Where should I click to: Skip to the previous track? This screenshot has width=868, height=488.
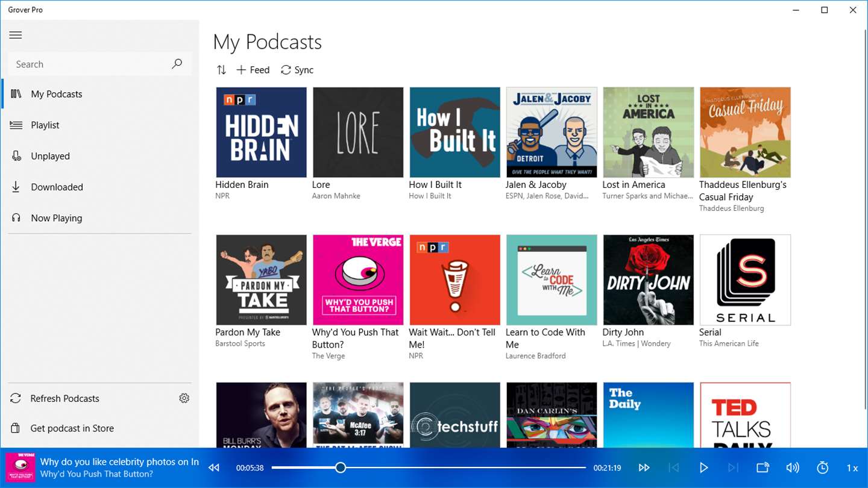pyautogui.click(x=674, y=468)
